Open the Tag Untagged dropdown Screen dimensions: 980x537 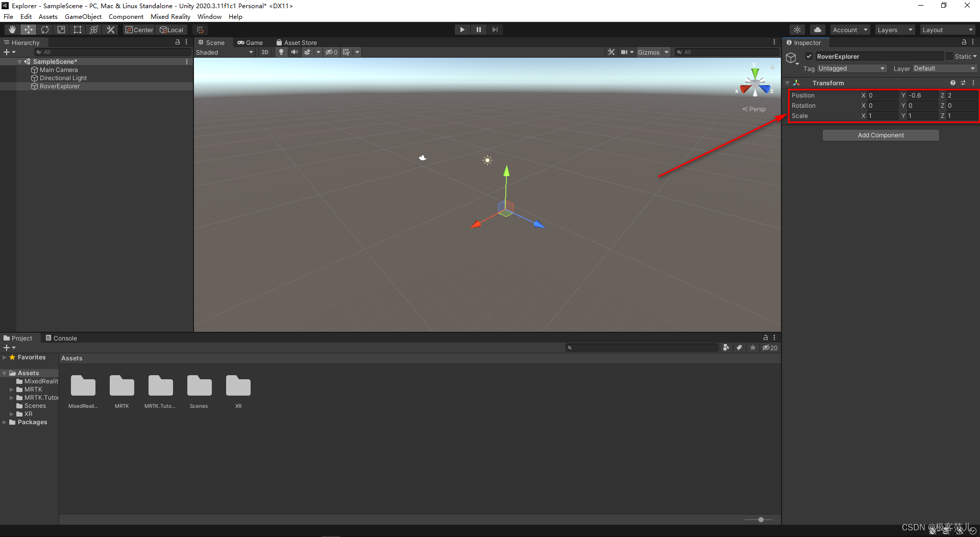(851, 68)
